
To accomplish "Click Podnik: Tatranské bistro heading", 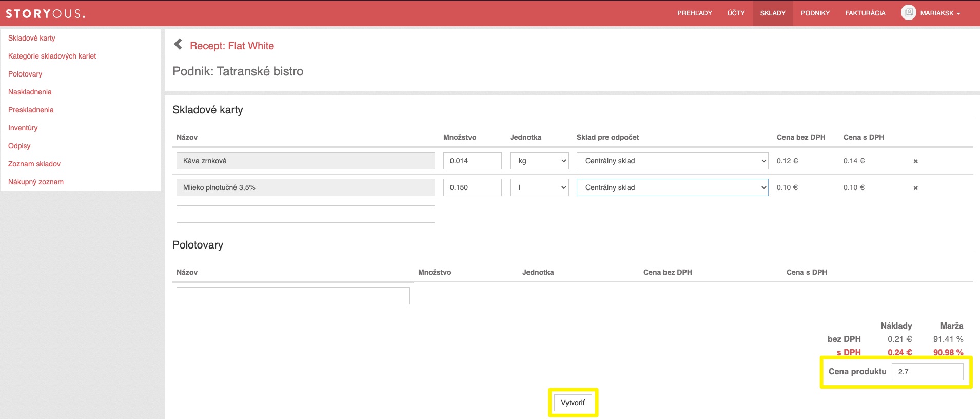I will tap(238, 71).
